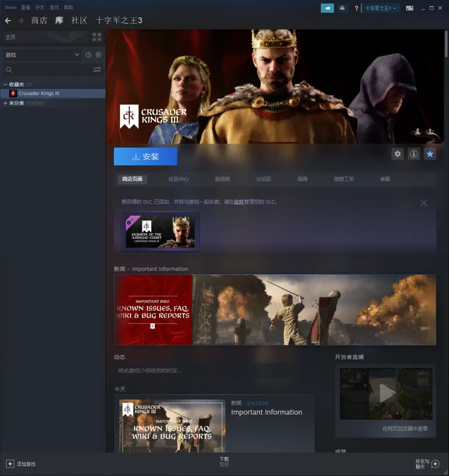Click the page vertical scrollbar
Screen dimensions: 449x476
[446, 44]
